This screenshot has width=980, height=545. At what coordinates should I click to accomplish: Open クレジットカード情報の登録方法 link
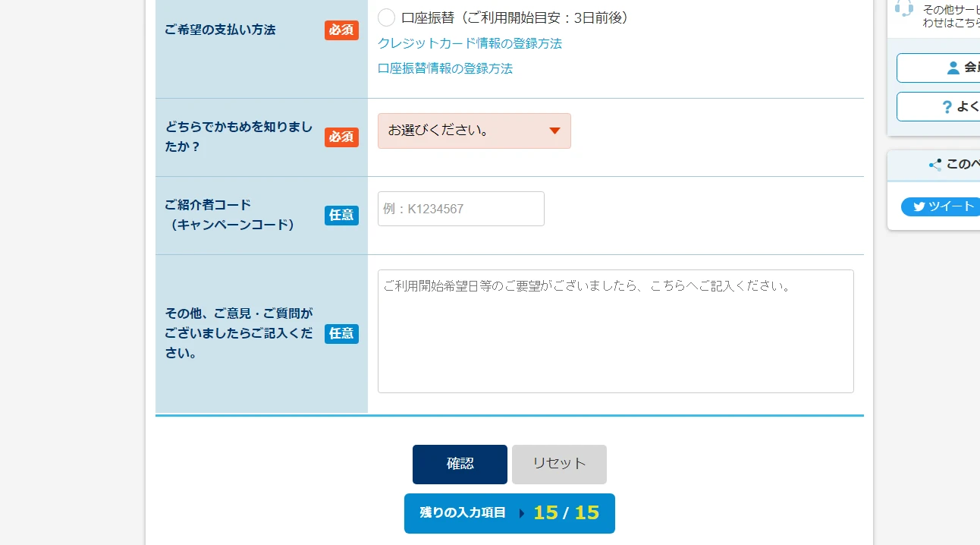tap(470, 43)
